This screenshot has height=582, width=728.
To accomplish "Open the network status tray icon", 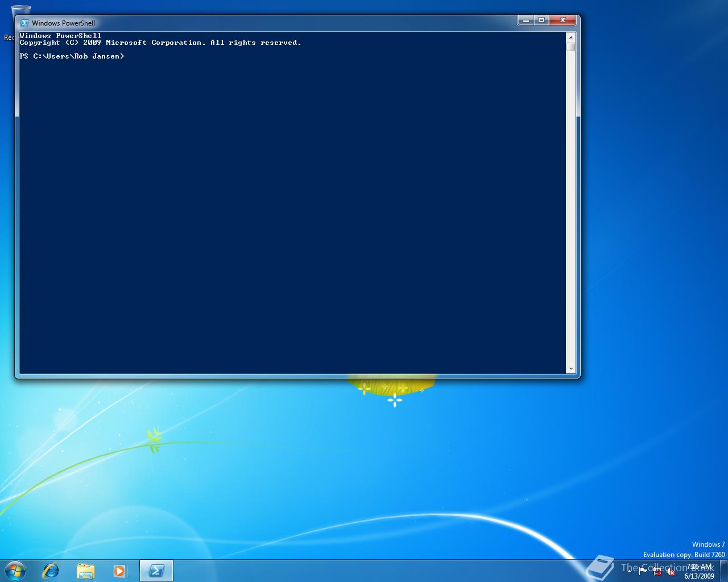I will coord(657,572).
